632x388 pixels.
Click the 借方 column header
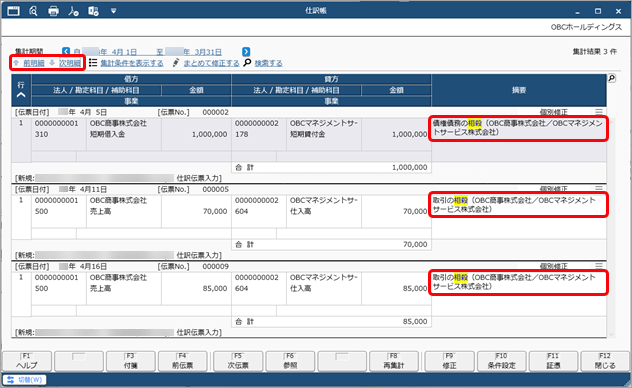point(131,79)
